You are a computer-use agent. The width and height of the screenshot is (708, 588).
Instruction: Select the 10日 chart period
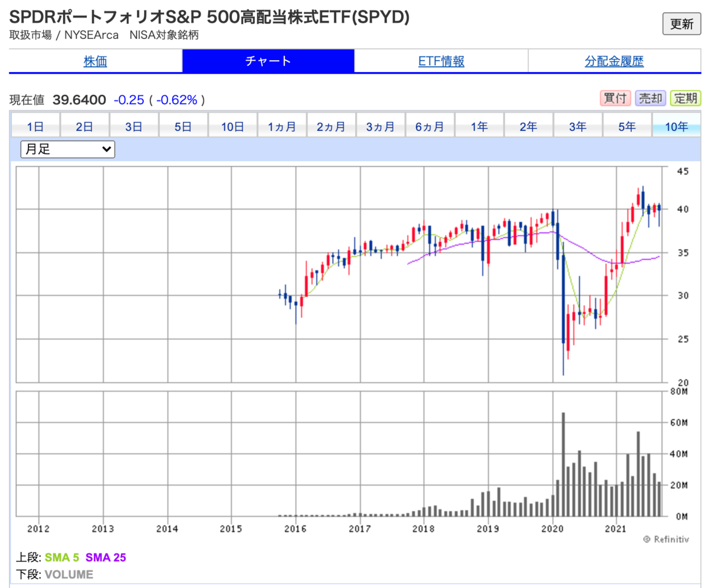click(x=232, y=126)
